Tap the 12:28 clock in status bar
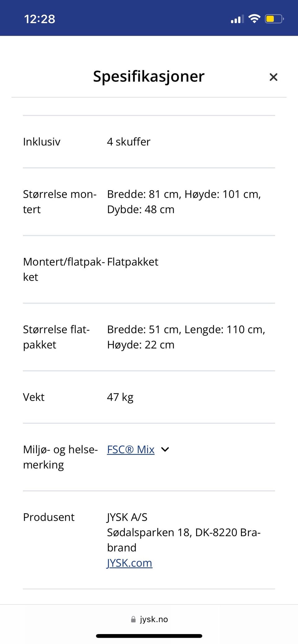 40,19
